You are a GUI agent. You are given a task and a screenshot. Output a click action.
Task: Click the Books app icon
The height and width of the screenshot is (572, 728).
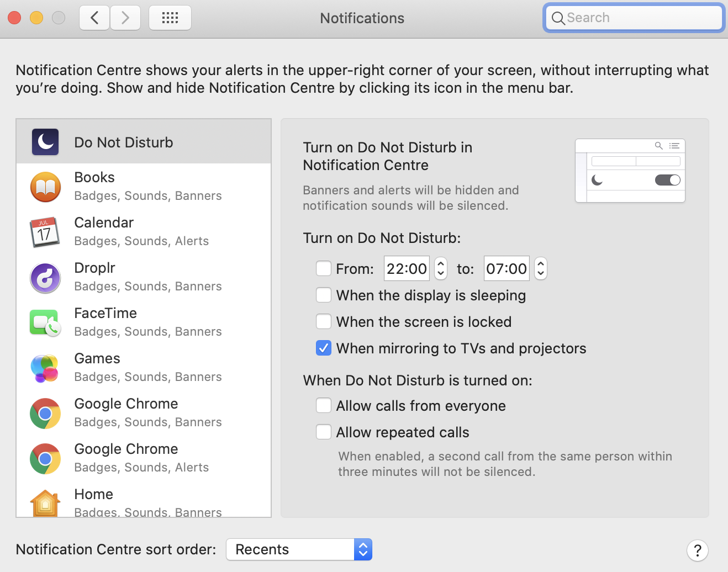pos(45,187)
